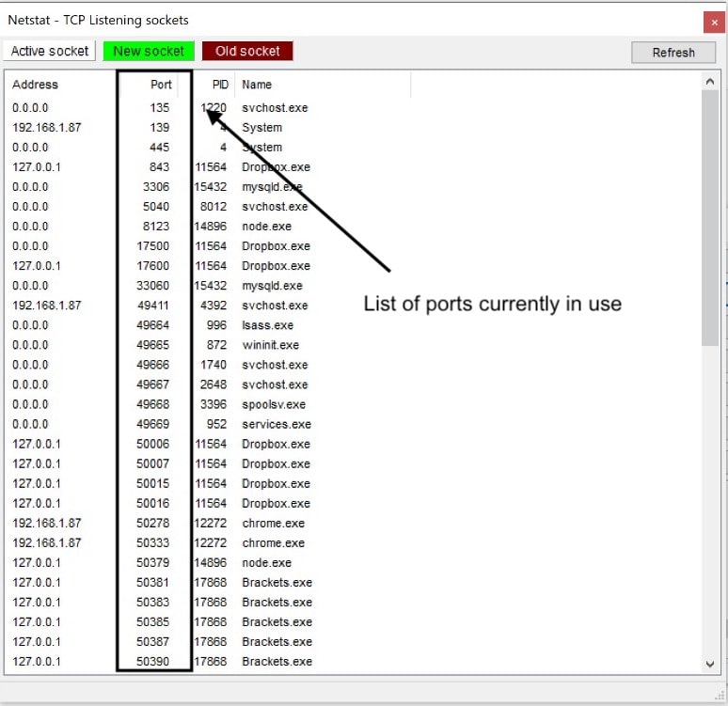Viewport: 728px width, 706px height.
Task: Sort by the Address column header
Action: [x=36, y=85]
